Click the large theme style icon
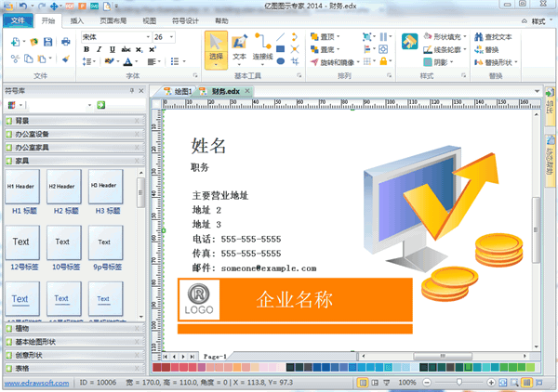This screenshot has width=558, height=392. coord(409,41)
